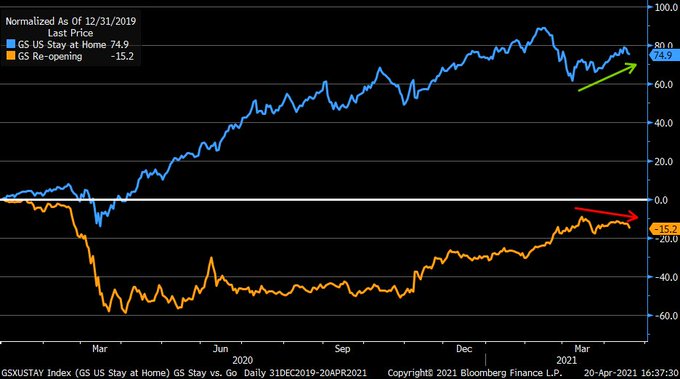Click the 2020 year label

(242, 360)
